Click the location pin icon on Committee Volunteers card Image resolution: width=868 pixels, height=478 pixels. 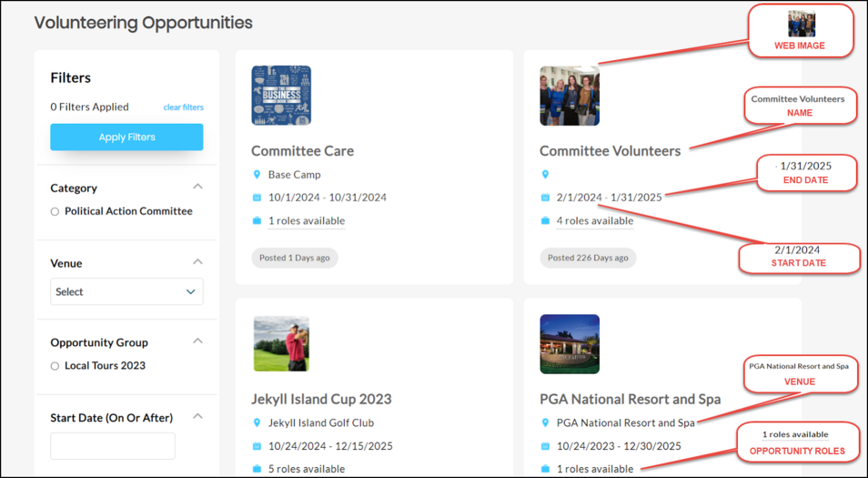(546, 175)
